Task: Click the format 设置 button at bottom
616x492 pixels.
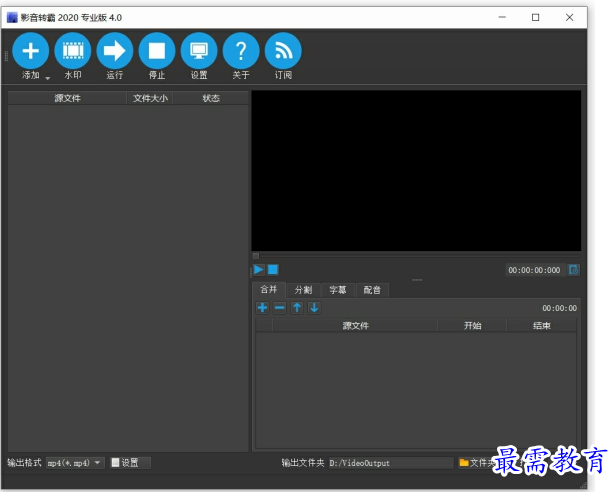Action: click(130, 463)
